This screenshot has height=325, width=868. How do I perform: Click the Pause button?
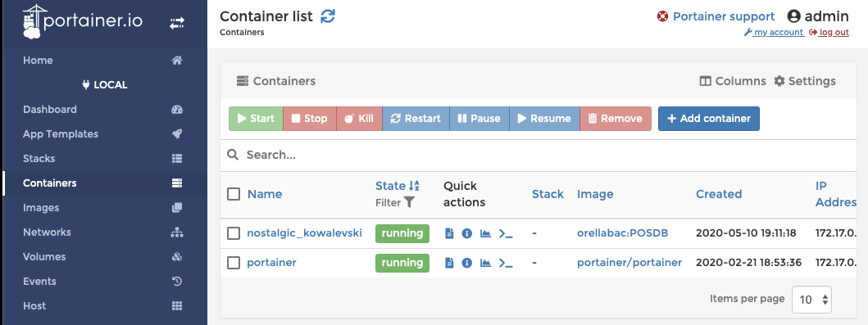479,119
